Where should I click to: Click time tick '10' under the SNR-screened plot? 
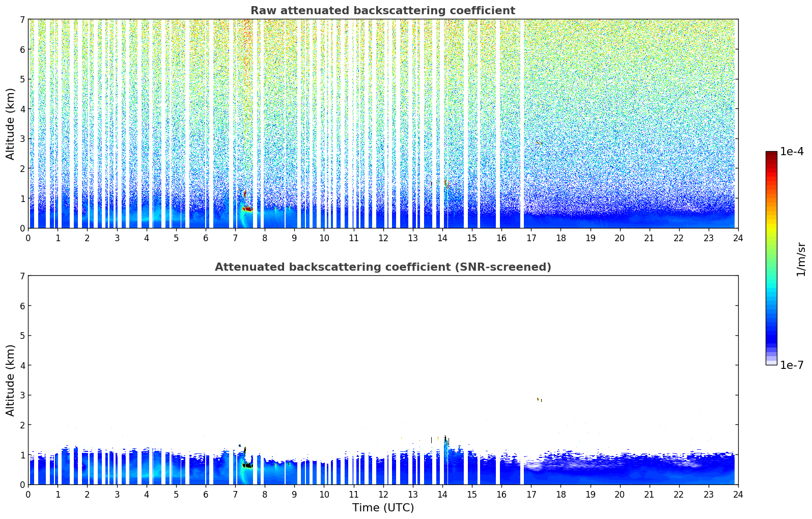pyautogui.click(x=324, y=494)
